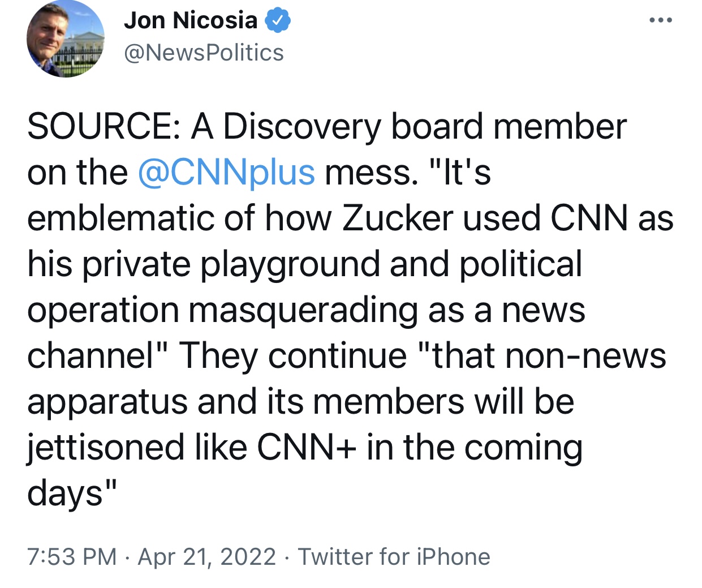Viewport: 702px width, 588px height.
Task: Click the word jettisoned in the tweet
Action: 106,448
